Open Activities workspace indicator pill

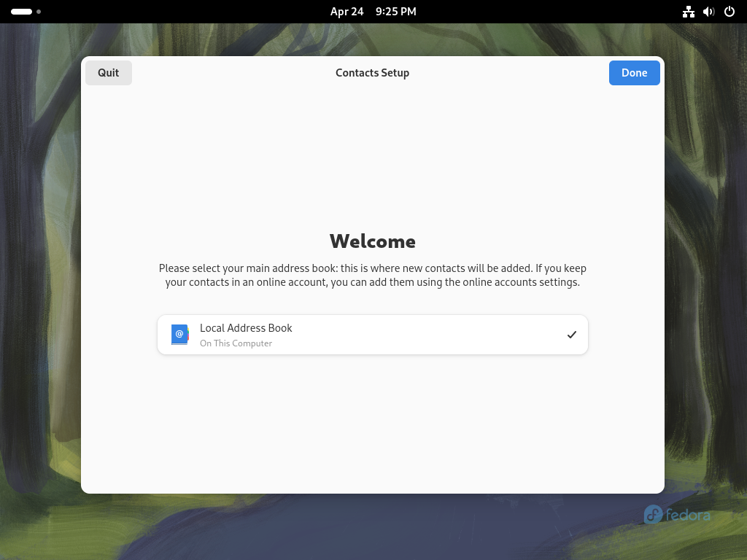[x=26, y=12]
